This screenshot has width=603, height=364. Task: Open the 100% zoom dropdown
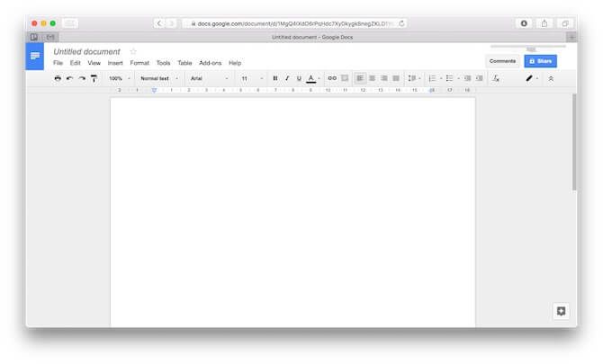click(x=119, y=78)
